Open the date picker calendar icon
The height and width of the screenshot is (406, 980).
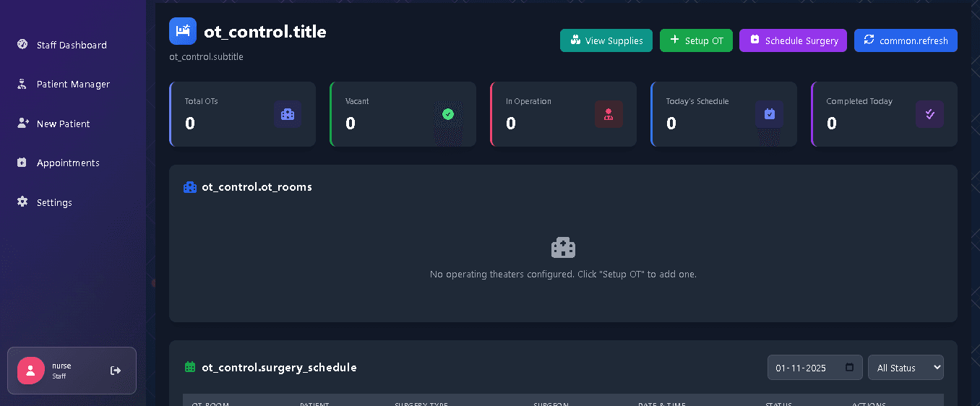coord(850,368)
